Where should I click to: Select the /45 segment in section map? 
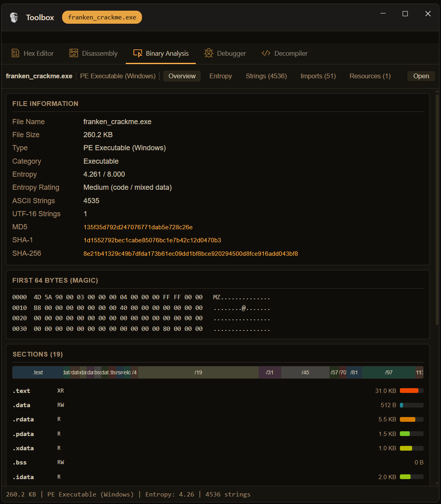[305, 372]
